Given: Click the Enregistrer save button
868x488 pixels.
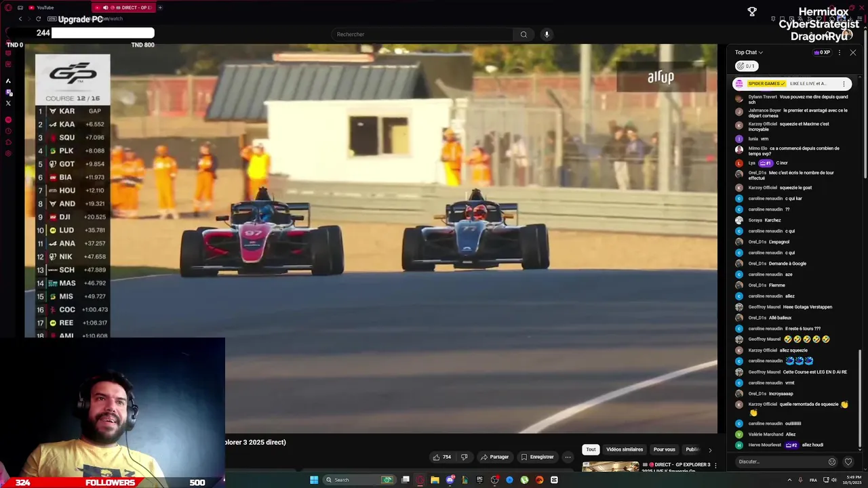Looking at the screenshot, I should pyautogui.click(x=537, y=457).
